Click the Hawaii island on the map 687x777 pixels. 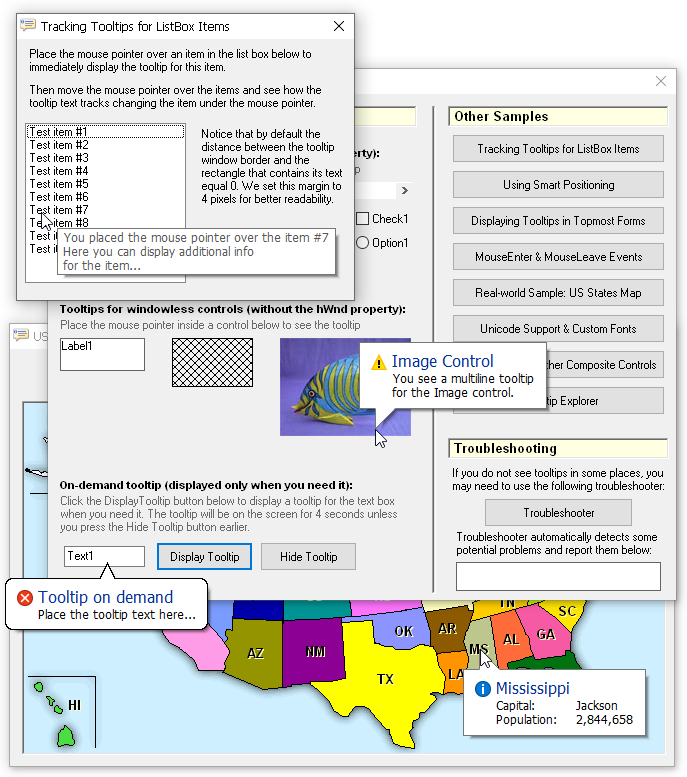click(66, 737)
